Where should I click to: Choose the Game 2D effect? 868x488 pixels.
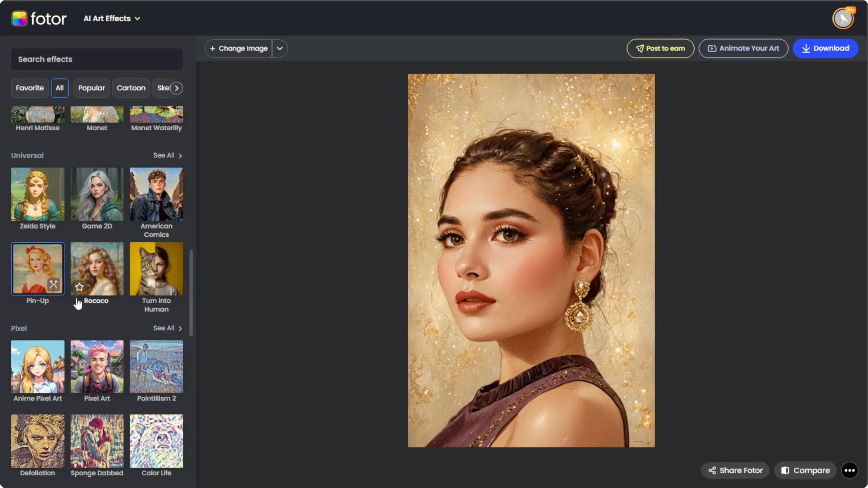97,194
